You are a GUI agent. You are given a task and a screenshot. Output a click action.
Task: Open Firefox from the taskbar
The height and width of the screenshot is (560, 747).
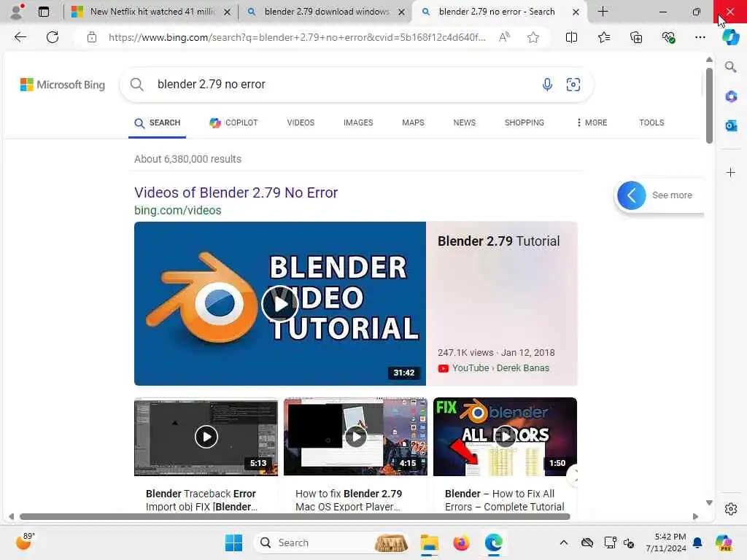coord(461,542)
